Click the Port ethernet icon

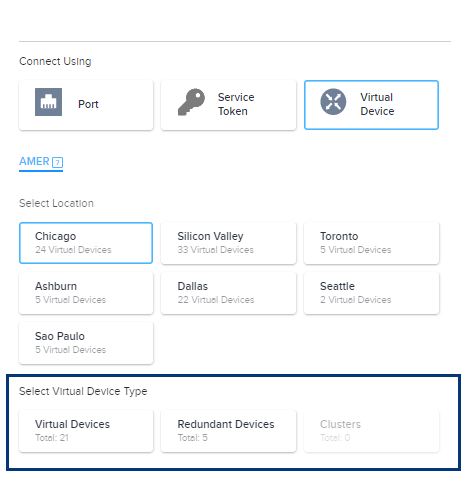[x=48, y=102]
